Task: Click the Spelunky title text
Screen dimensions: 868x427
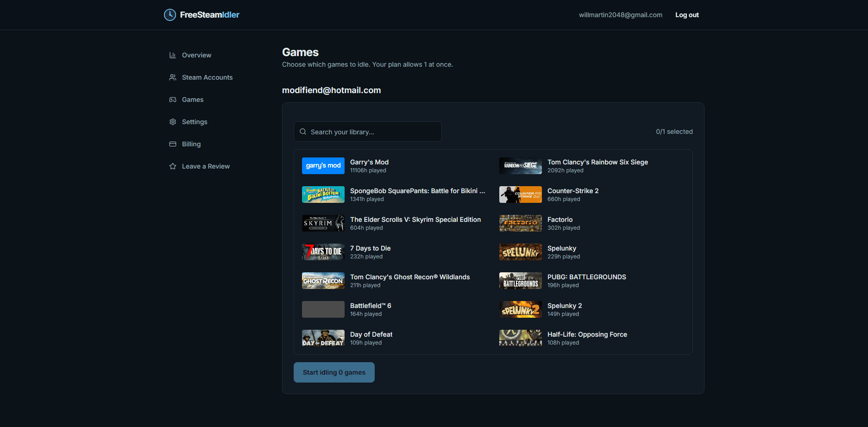Action: click(562, 248)
